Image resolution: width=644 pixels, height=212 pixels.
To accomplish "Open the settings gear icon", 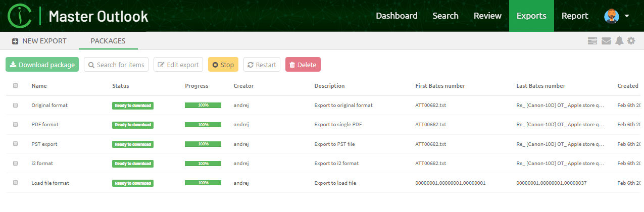I will point(631,41).
